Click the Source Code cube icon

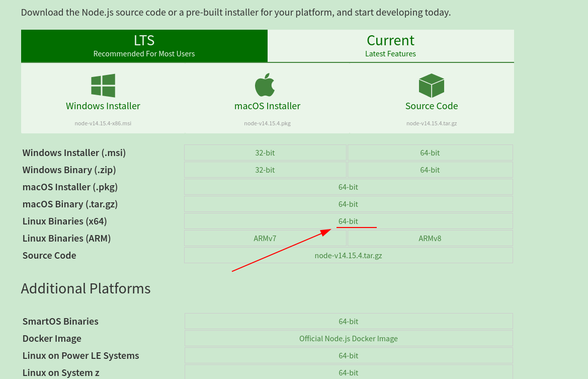pos(431,86)
